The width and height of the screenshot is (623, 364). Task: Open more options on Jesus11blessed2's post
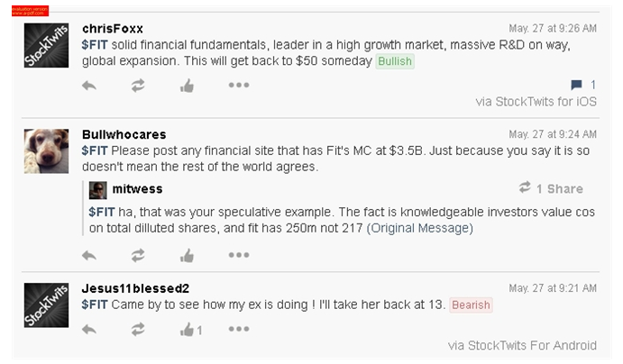click(239, 329)
